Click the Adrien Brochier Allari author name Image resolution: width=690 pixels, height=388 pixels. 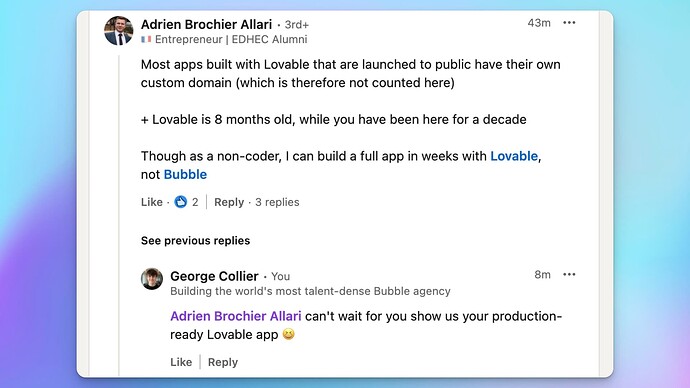pyautogui.click(x=206, y=24)
